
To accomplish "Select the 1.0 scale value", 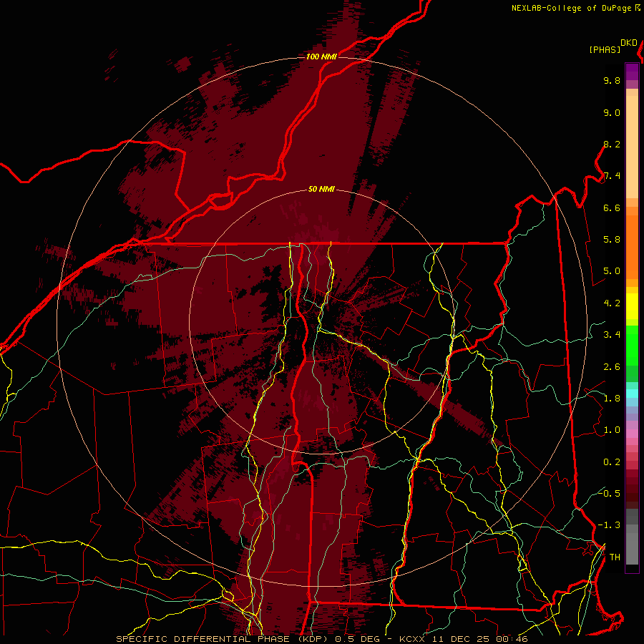I will (x=612, y=430).
